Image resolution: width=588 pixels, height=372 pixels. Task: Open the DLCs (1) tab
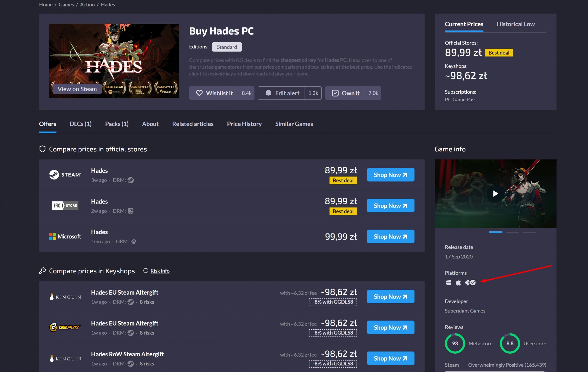tap(81, 124)
